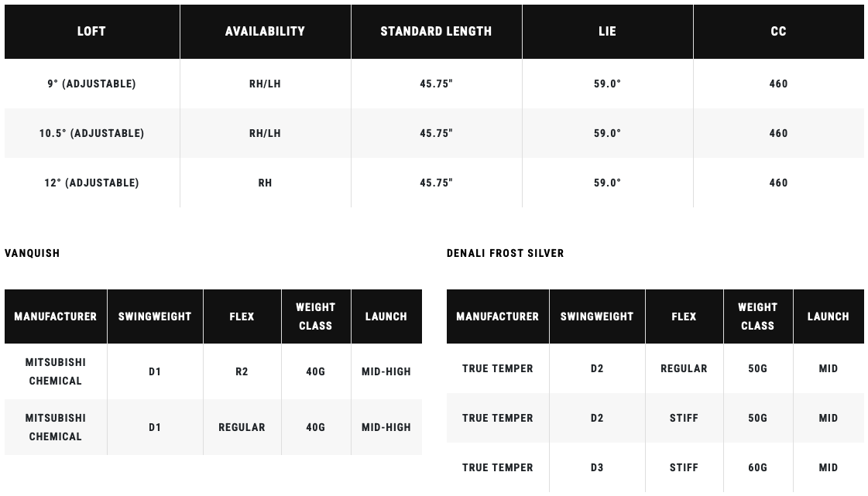Image resolution: width=868 pixels, height=496 pixels.
Task: Click the VANQUISH shaft heading
Action: (x=32, y=253)
